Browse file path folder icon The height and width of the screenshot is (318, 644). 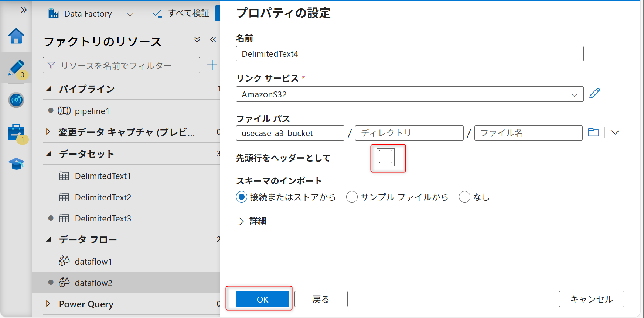593,132
